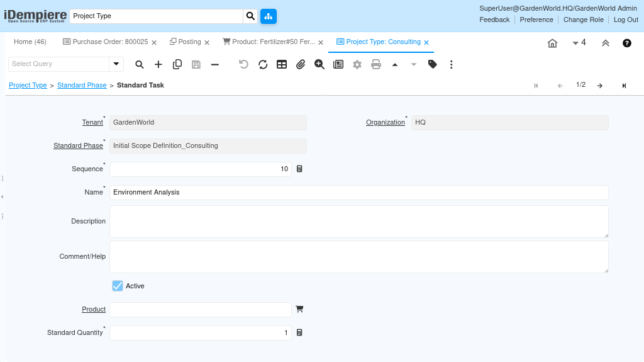Viewport: 644px width, 362px height.
Task: Switch to Purchase Order: 800025 tab
Action: pyautogui.click(x=105, y=42)
